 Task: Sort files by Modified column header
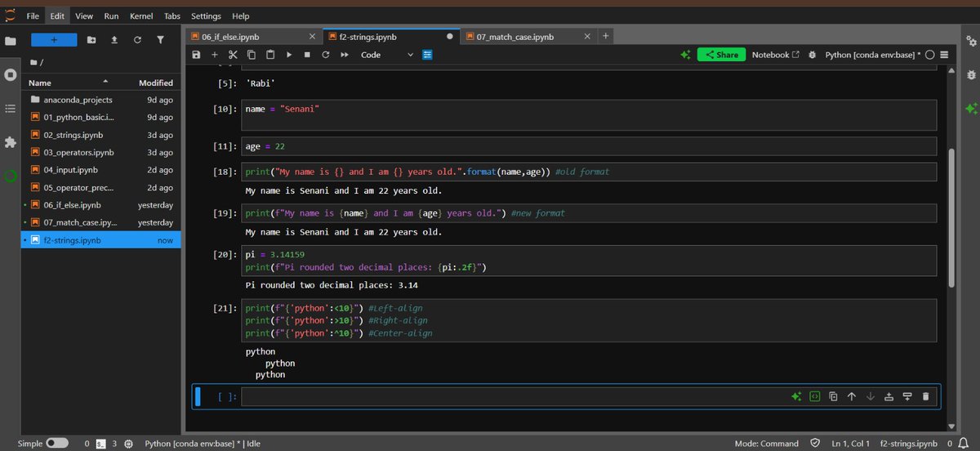(155, 83)
